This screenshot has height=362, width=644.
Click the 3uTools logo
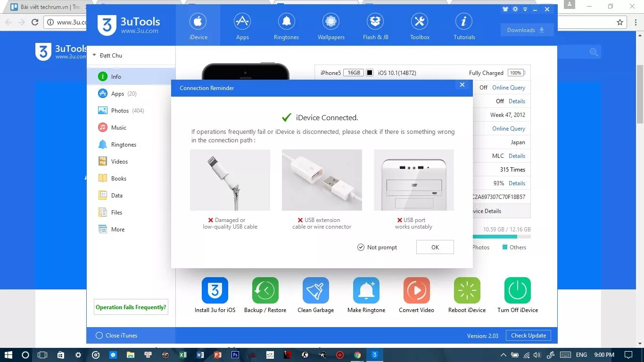(129, 25)
